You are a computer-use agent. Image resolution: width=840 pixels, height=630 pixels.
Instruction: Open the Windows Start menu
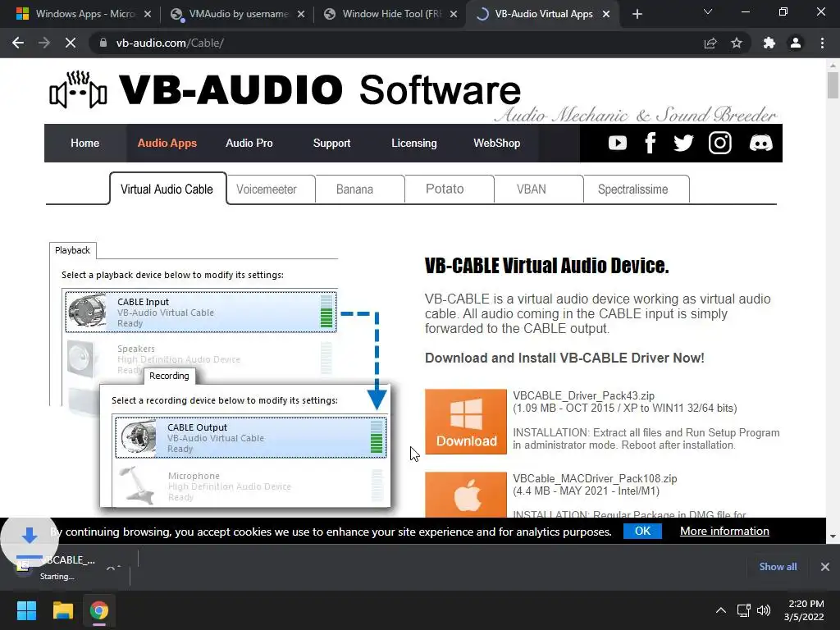[26, 610]
